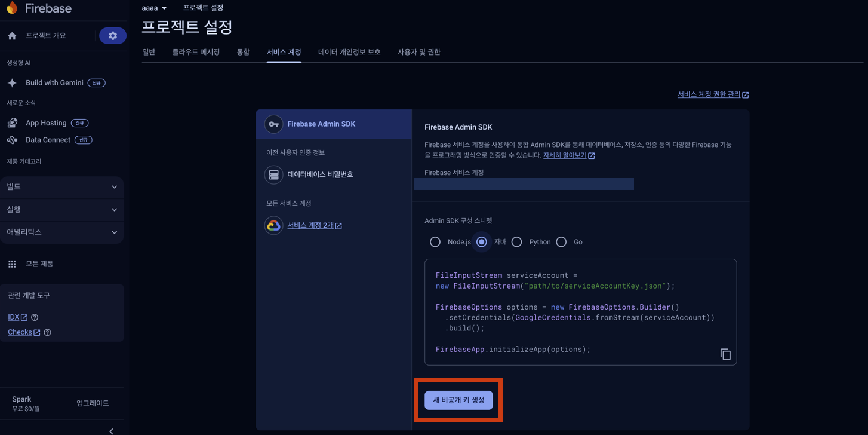868x435 pixels.
Task: Click the help icon next to IDX
Action: click(35, 318)
